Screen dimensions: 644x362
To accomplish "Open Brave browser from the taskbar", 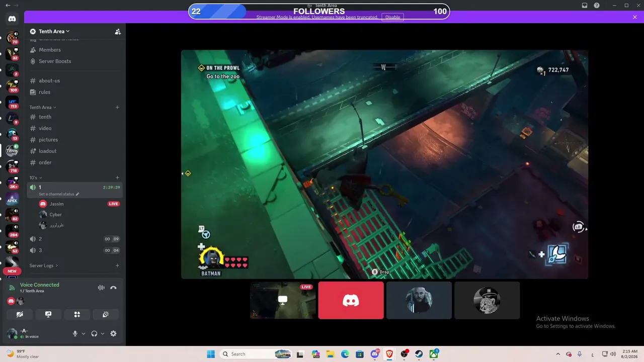I will click(389, 354).
